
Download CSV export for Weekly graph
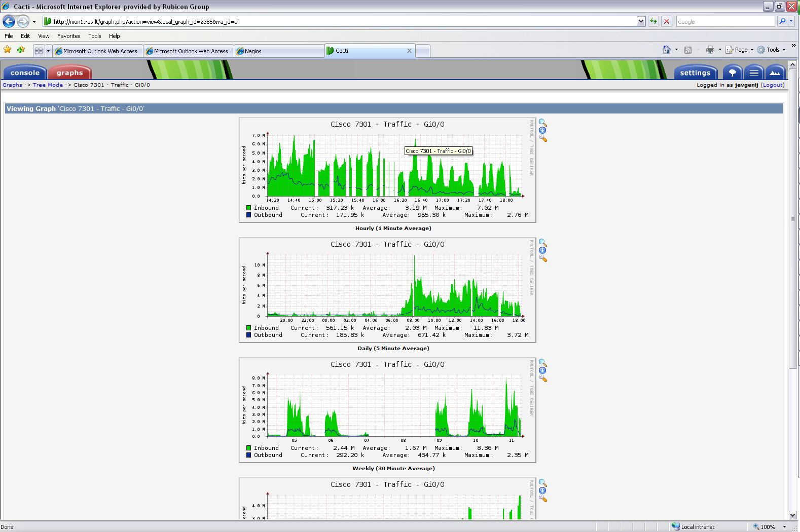point(542,370)
